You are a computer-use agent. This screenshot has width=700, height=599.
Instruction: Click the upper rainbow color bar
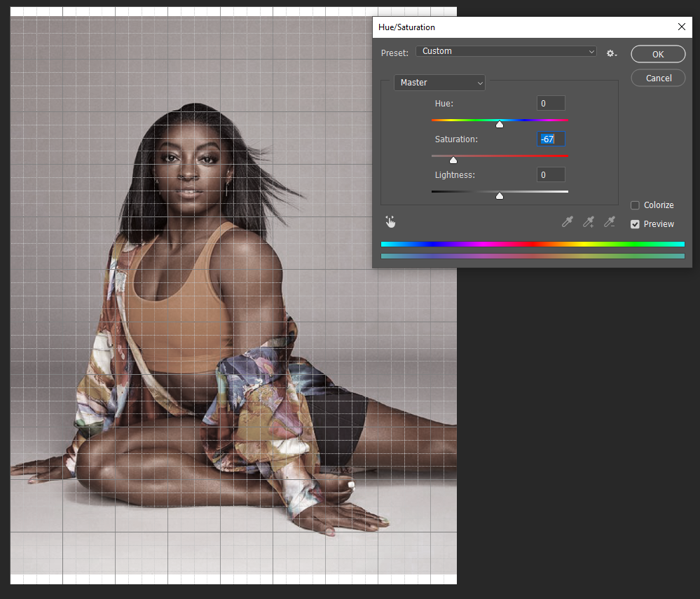coord(533,244)
